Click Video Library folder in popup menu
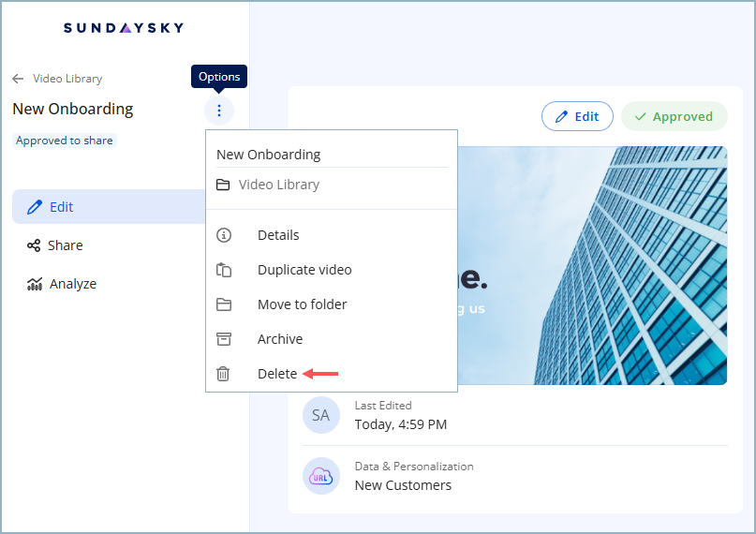The width and height of the screenshot is (756, 534). tap(278, 185)
